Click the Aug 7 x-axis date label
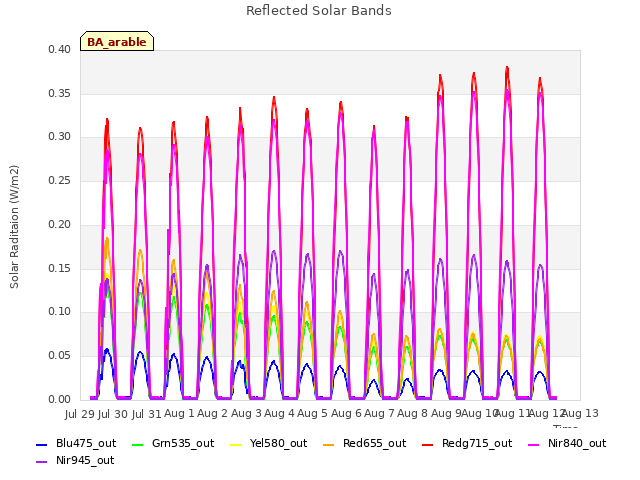The image size is (640, 480). click(379, 413)
